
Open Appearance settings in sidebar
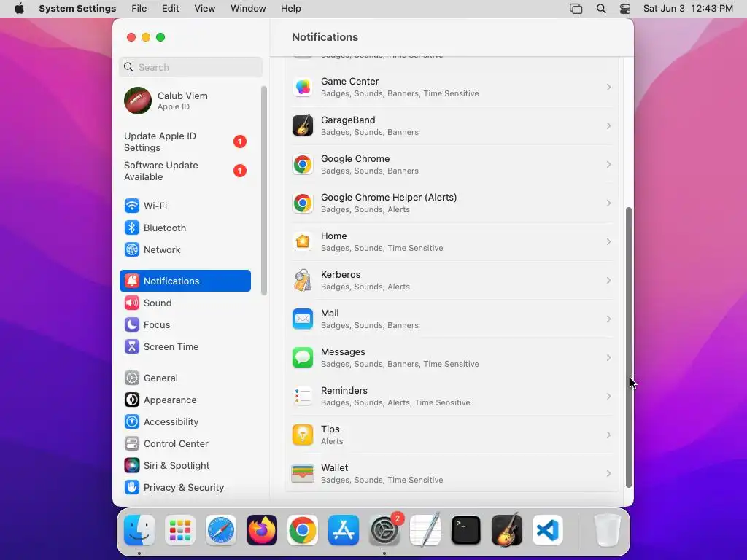(185, 400)
